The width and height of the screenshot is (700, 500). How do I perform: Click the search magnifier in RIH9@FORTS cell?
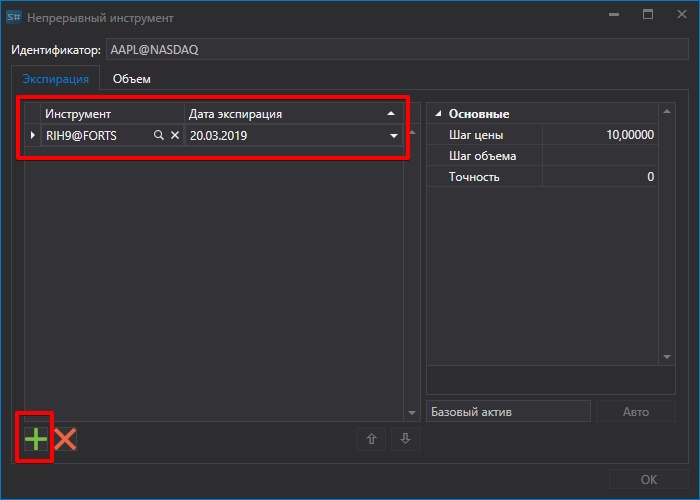[158, 135]
